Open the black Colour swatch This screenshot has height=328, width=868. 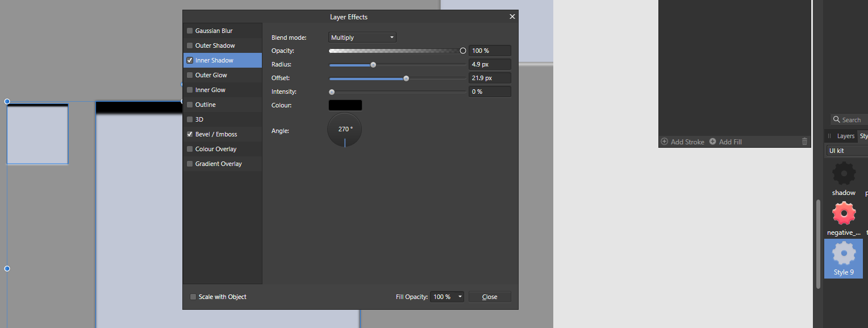pyautogui.click(x=345, y=105)
